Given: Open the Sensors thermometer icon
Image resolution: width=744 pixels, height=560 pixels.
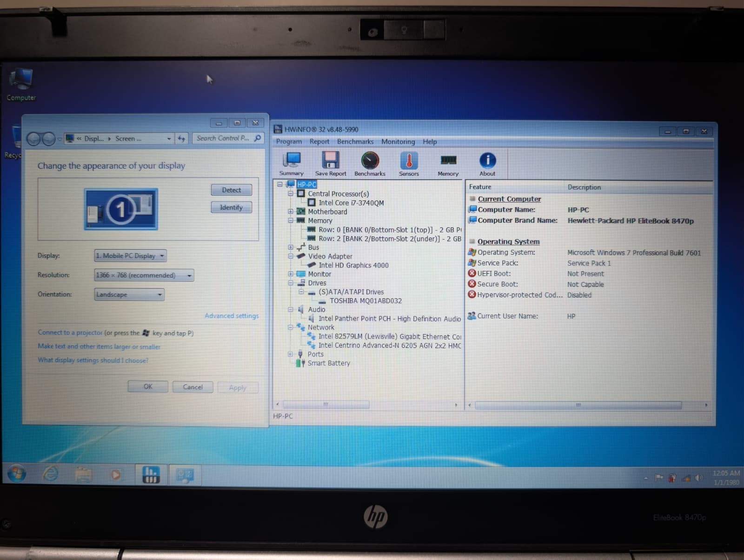Looking at the screenshot, I should click(409, 164).
